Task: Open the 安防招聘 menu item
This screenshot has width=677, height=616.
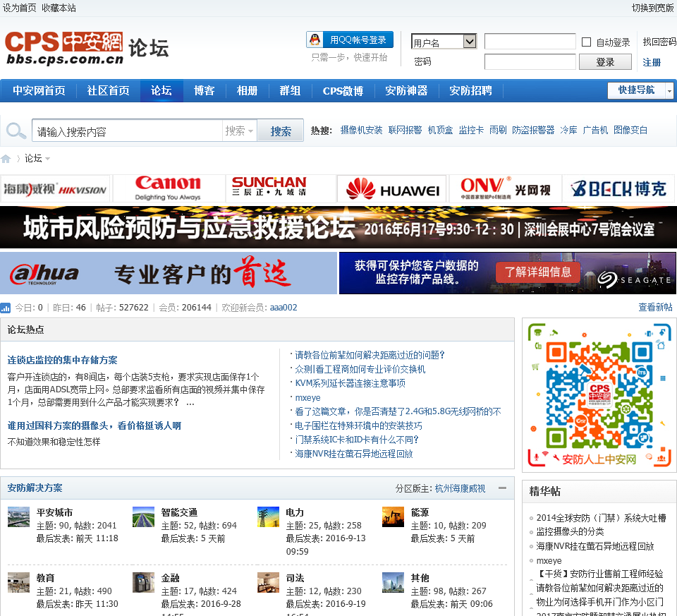Action: [470, 91]
